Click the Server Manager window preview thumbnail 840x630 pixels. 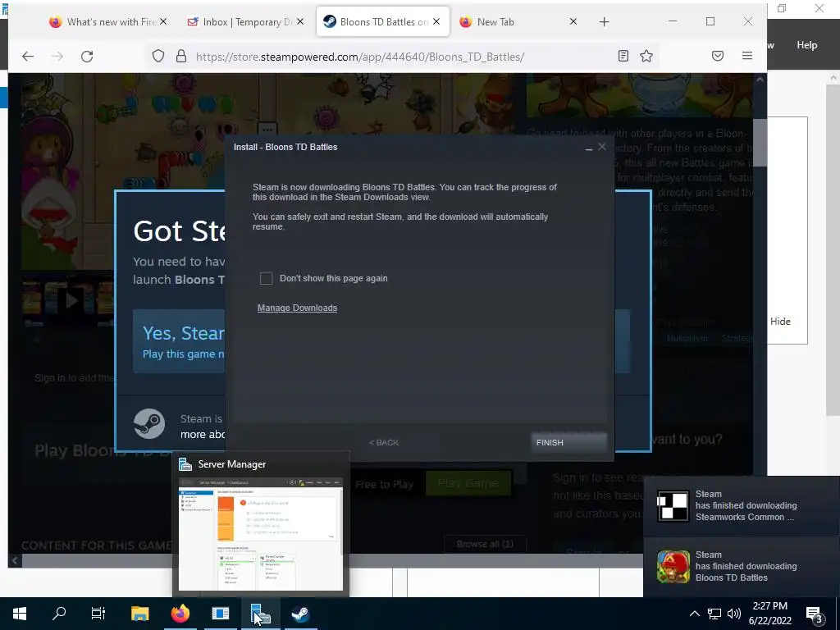click(261, 533)
